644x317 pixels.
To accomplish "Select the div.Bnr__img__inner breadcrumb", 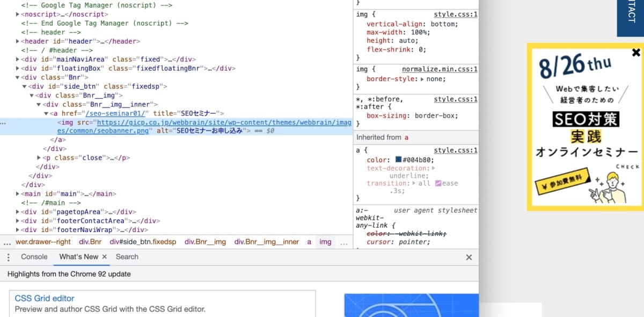I will click(x=267, y=242).
